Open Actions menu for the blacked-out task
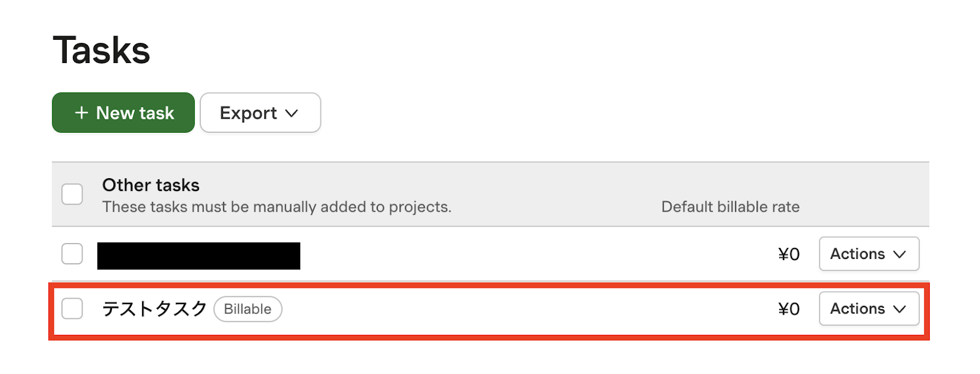Image resolution: width=980 pixels, height=374 pixels. (869, 253)
